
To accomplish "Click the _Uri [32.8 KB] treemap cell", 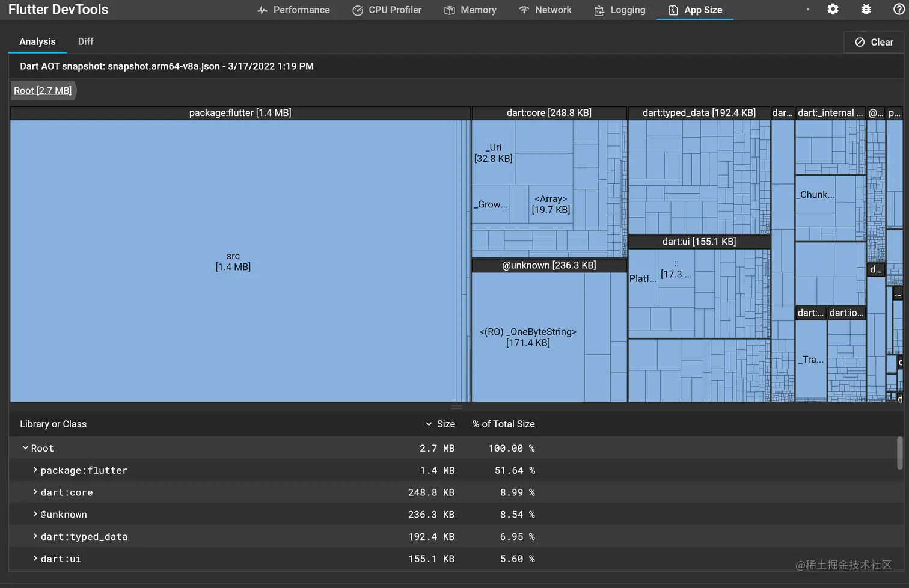I will coord(493,153).
